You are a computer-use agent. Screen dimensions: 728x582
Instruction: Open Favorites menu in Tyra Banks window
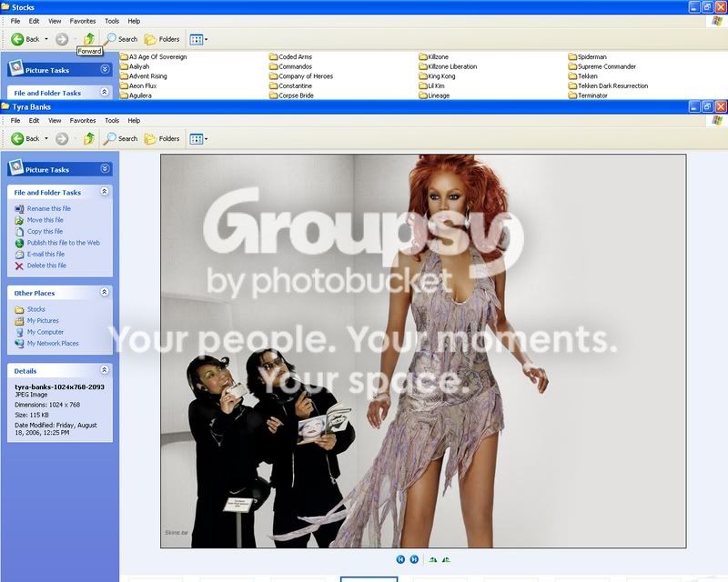(x=83, y=120)
